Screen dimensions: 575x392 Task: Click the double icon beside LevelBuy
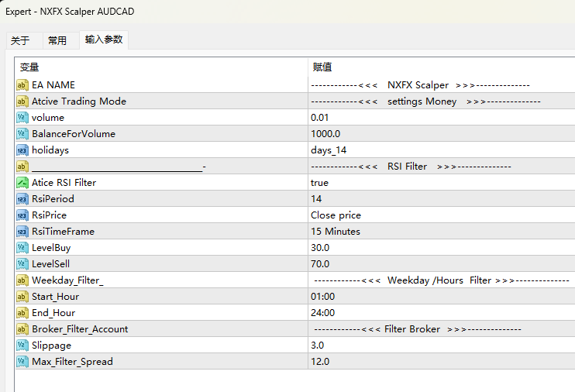tap(22, 248)
